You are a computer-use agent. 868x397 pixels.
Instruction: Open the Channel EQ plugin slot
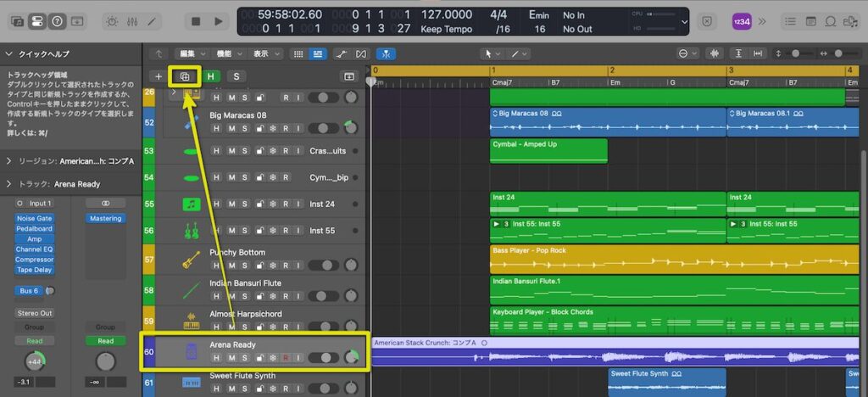click(34, 249)
